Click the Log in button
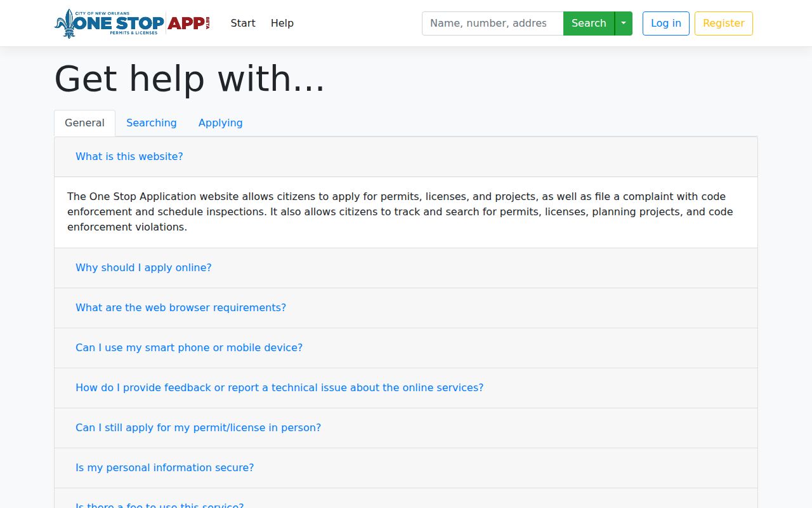This screenshot has width=812, height=508. 666,23
